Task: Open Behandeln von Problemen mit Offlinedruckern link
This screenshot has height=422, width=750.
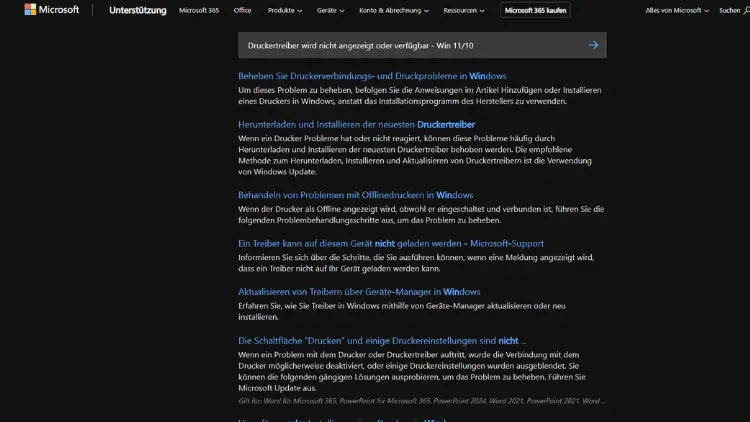Action: [355, 195]
